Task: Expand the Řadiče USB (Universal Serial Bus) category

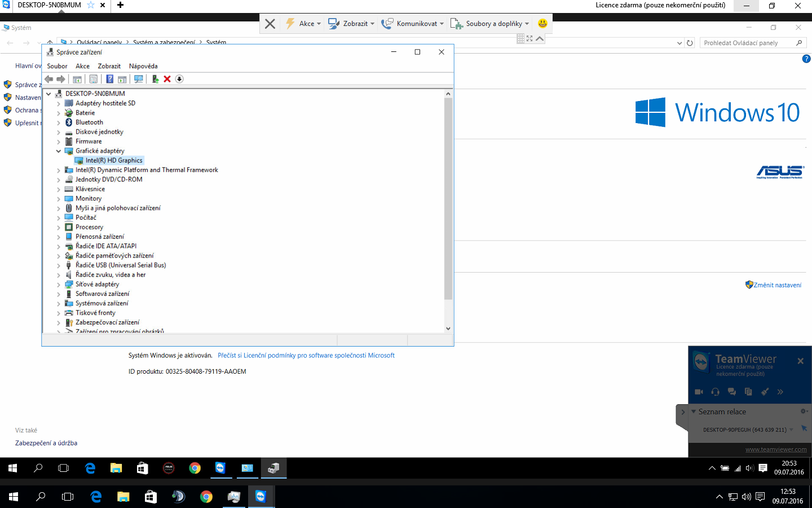Action: 59,265
